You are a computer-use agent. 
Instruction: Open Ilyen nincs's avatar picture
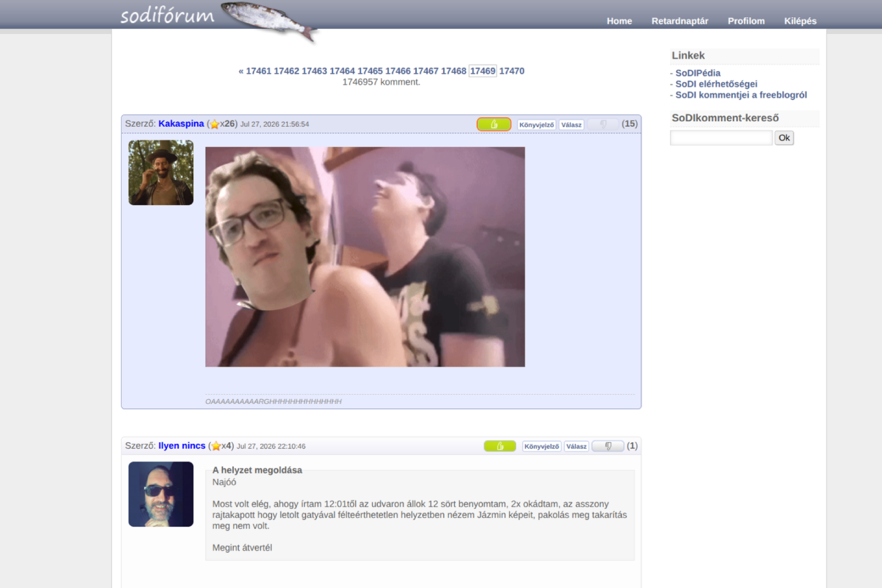point(161,494)
